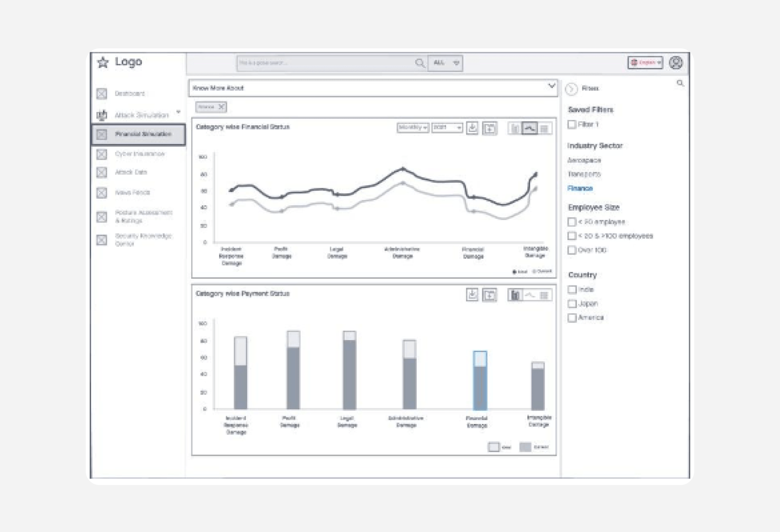Open the Security Knowledge Center menu item
This screenshot has width=780, height=532.
pyautogui.click(x=143, y=240)
